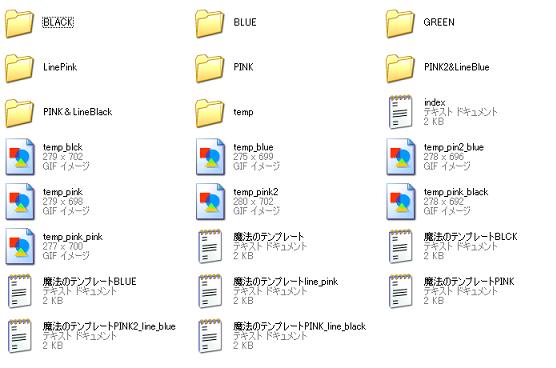Select the BLACK folder icon
This screenshot has width=556, height=368.
coord(20,23)
